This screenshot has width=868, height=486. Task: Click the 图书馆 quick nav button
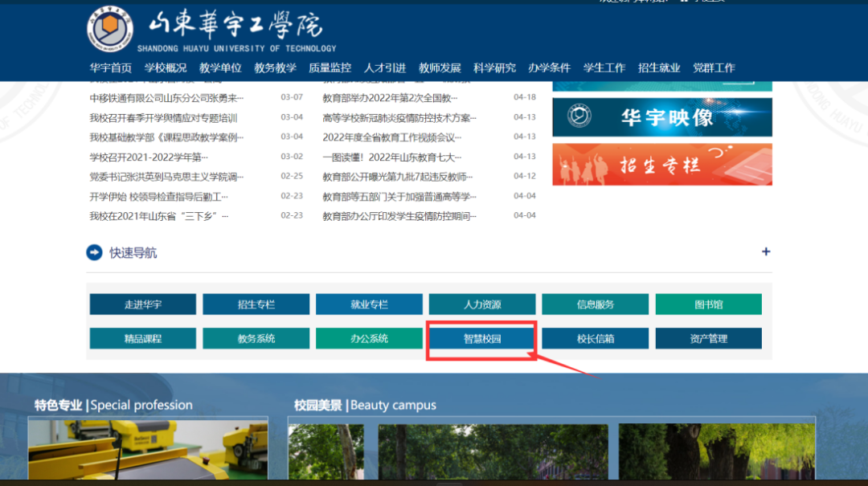pos(709,304)
